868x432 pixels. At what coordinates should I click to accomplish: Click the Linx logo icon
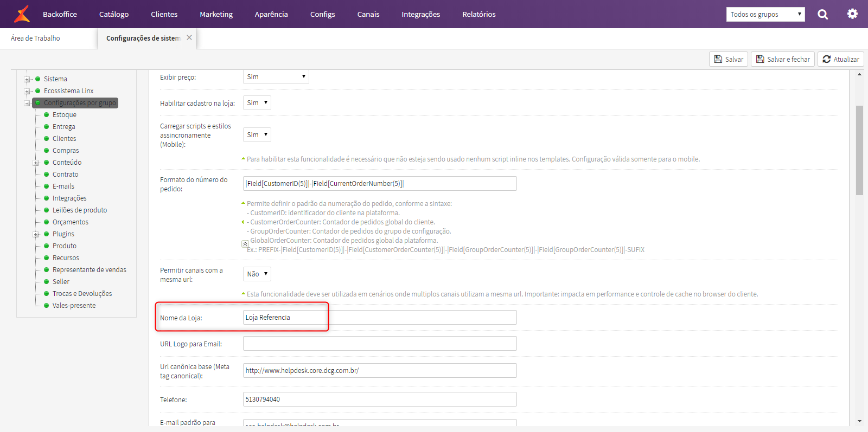[22, 14]
